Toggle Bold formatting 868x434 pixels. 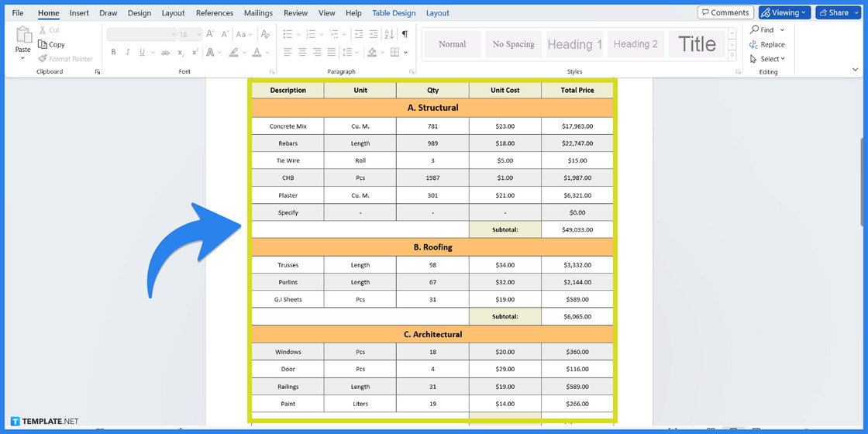113,52
